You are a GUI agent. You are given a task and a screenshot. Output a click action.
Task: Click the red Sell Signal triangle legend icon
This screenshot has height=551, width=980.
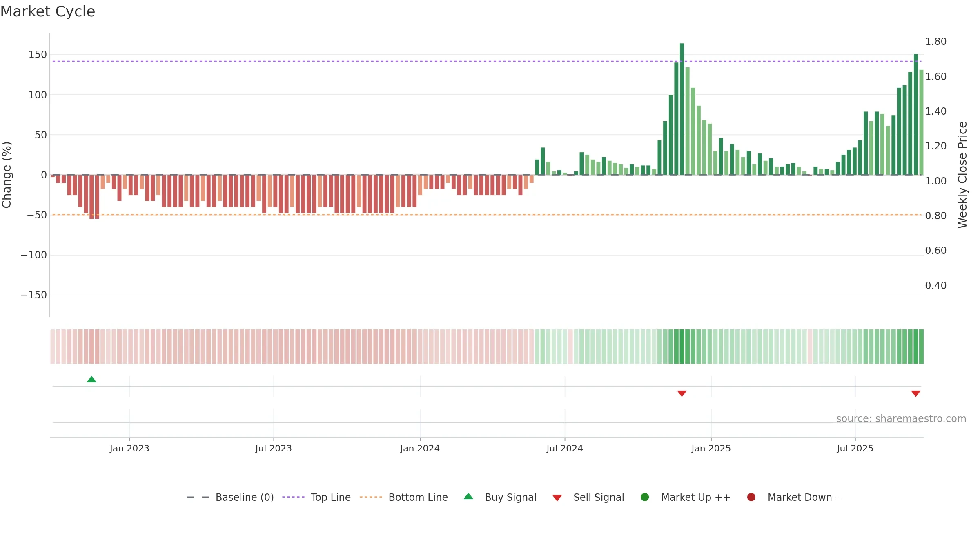click(x=557, y=498)
